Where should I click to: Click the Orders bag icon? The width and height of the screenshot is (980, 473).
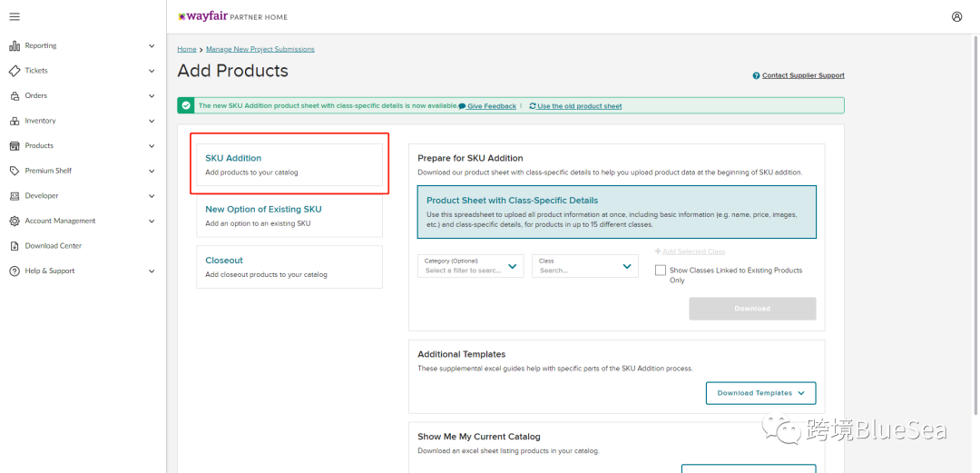point(15,95)
